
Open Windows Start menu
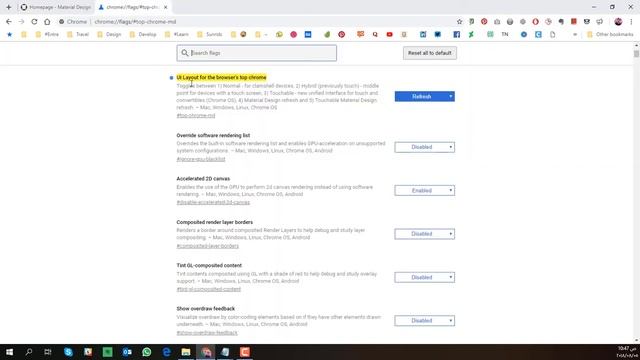pyautogui.click(x=9, y=352)
